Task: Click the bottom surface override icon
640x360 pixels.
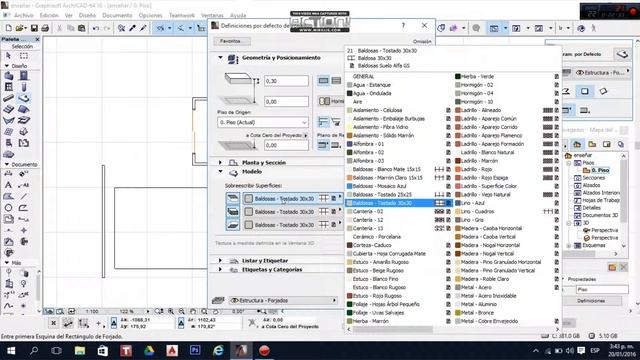Action: 233,224
